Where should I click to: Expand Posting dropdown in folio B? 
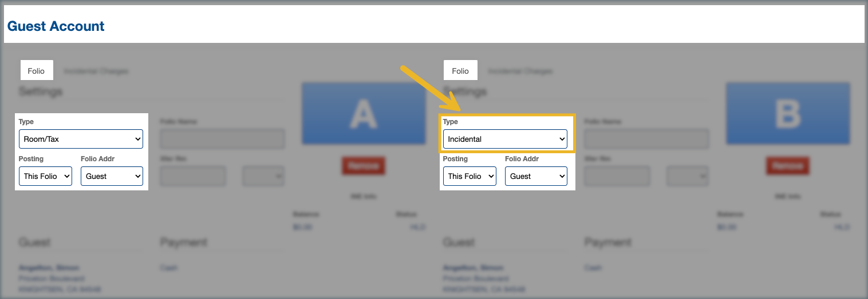[x=469, y=176]
